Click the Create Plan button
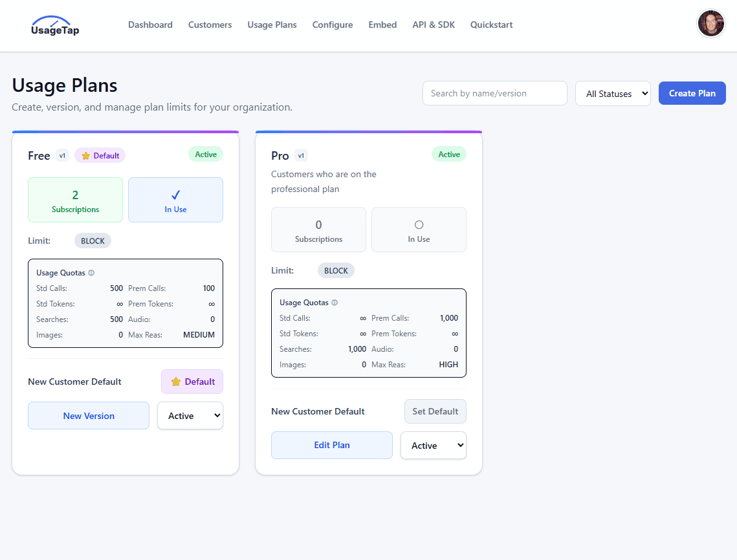Screen dimensions: 737x560 pos(692,93)
